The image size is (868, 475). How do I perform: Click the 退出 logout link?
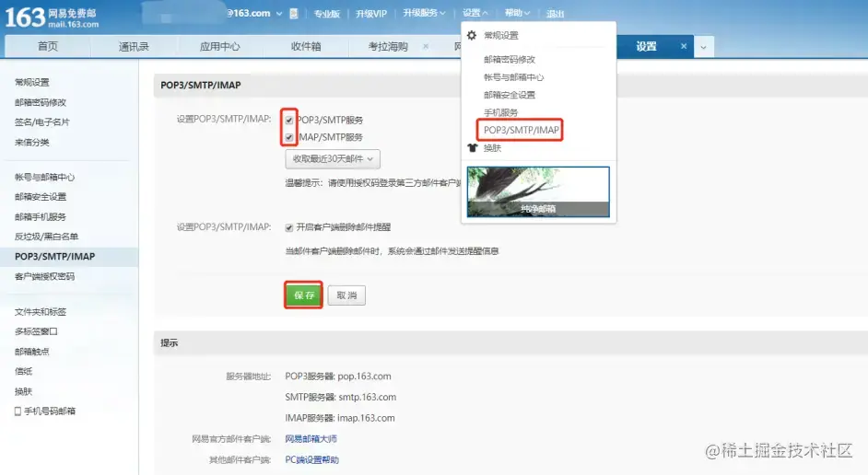555,13
